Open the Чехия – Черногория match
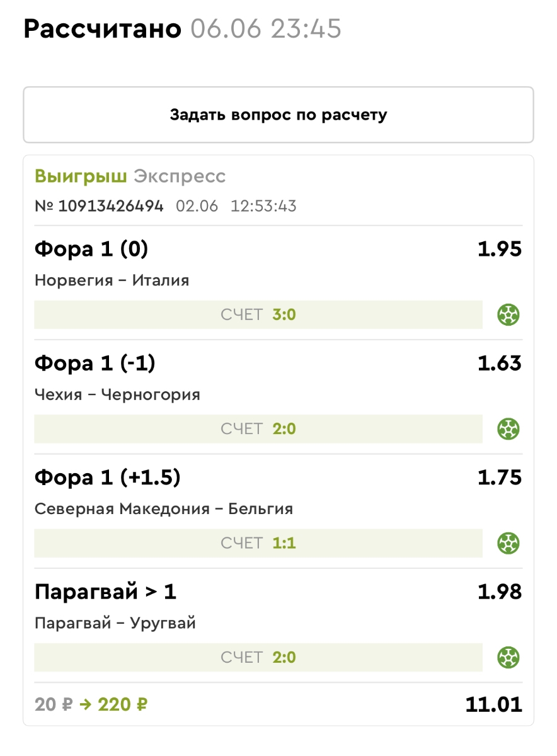Screen dimensions: 557x756 (x=117, y=395)
